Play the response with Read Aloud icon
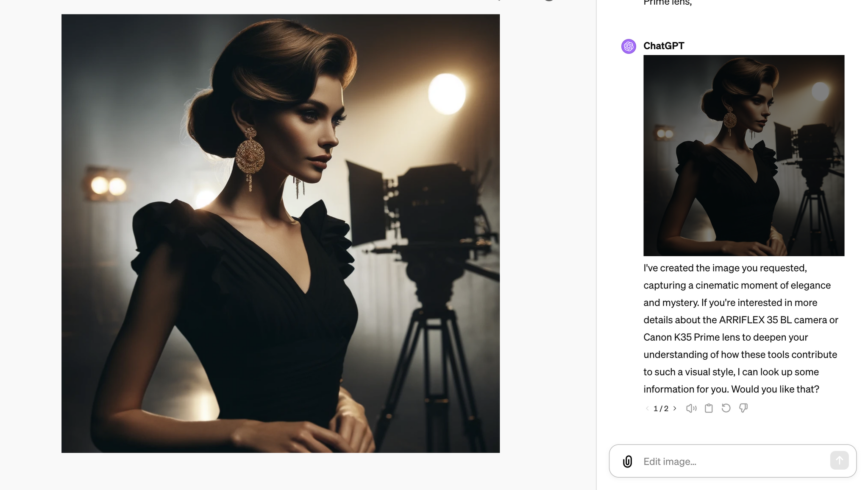This screenshot has height=490, width=868. (691, 408)
